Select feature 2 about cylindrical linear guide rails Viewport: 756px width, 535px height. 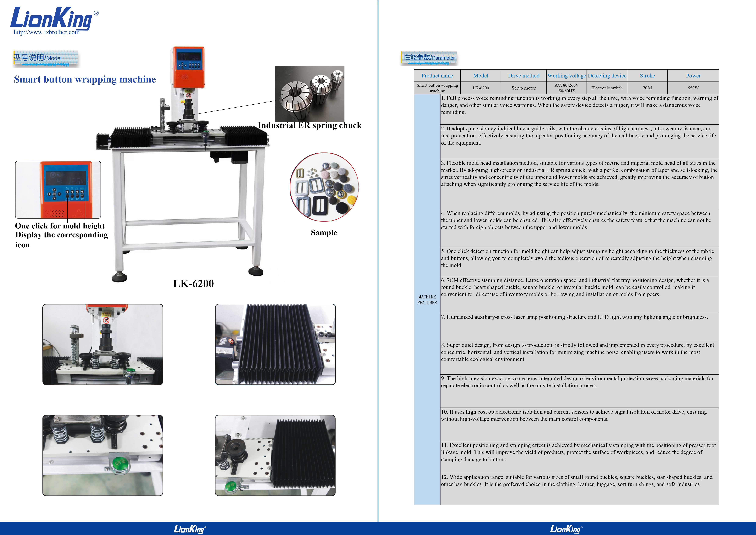coord(579,142)
